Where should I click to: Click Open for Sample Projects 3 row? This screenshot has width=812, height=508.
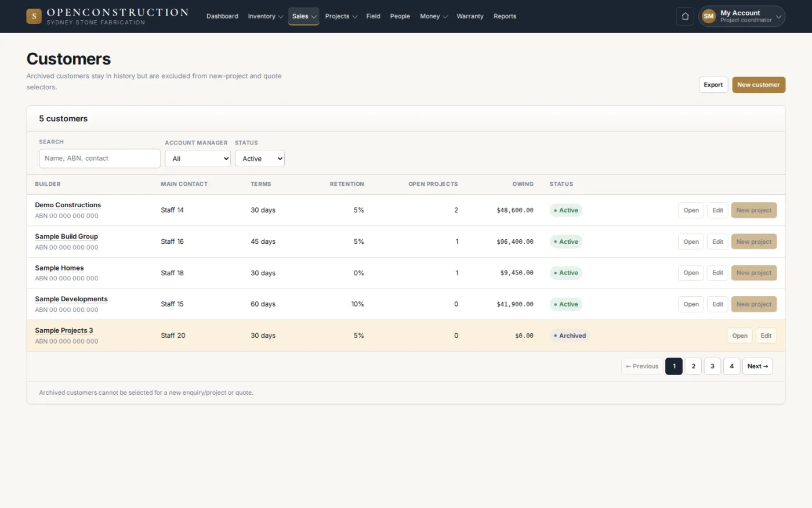coord(739,336)
